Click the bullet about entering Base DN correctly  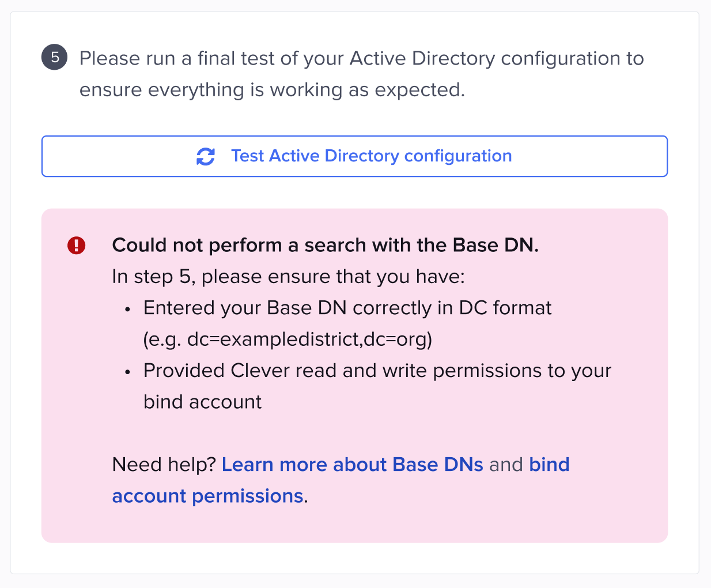(347, 307)
